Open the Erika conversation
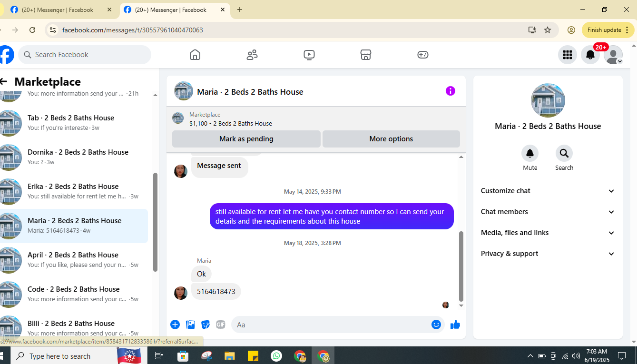This screenshot has height=364, width=637. click(74, 191)
